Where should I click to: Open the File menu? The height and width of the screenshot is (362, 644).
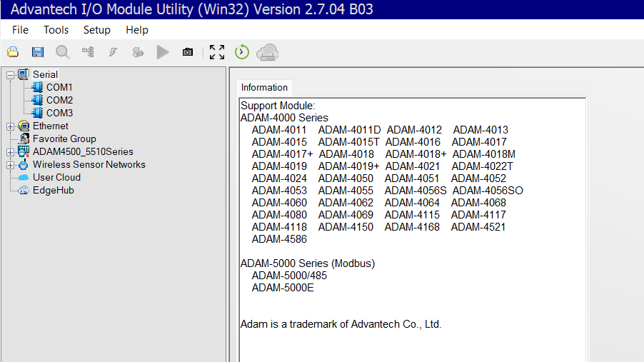point(21,30)
